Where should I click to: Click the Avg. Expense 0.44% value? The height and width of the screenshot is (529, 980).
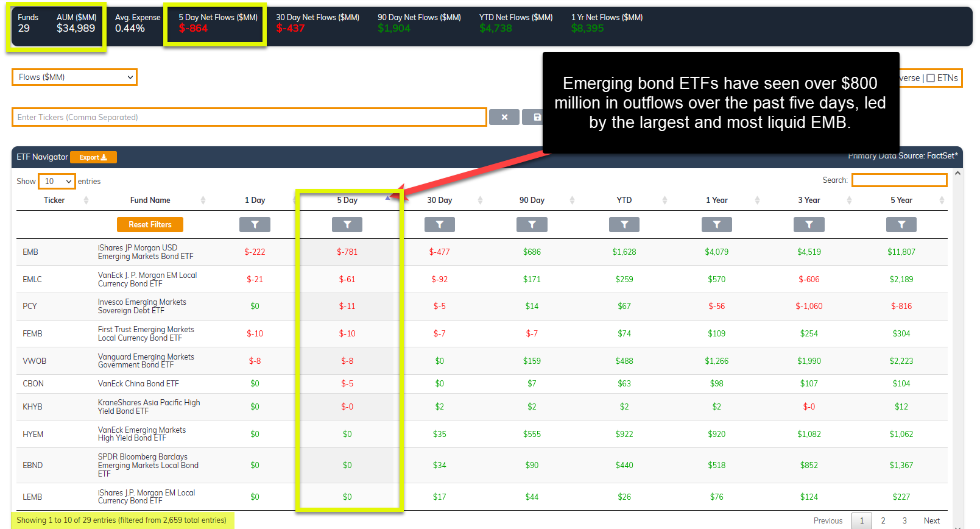click(x=130, y=28)
